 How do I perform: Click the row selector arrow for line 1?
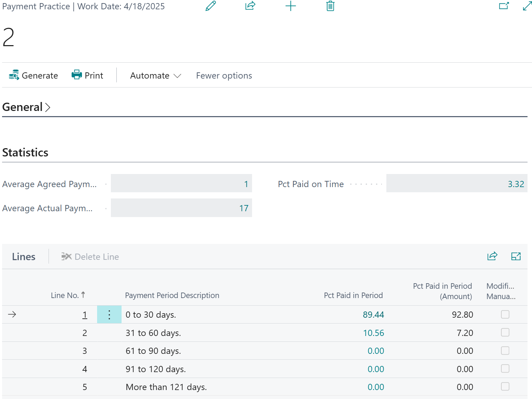coord(12,315)
